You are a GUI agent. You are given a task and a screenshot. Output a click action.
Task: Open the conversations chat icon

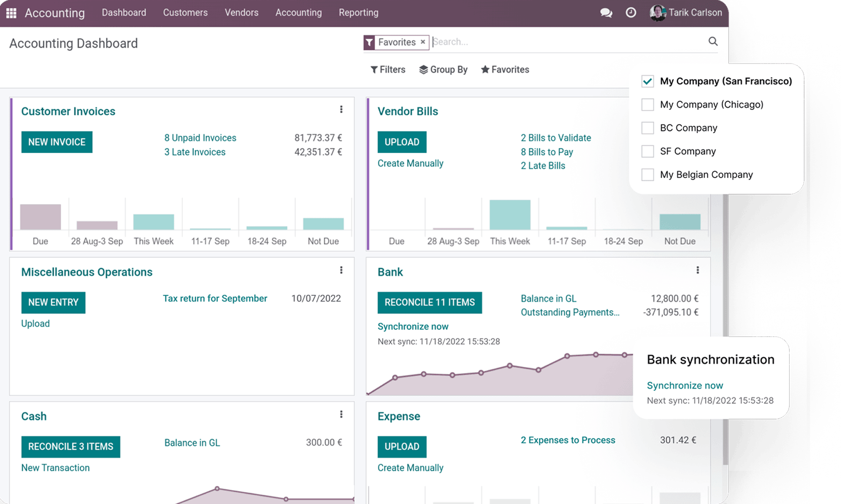pyautogui.click(x=606, y=13)
